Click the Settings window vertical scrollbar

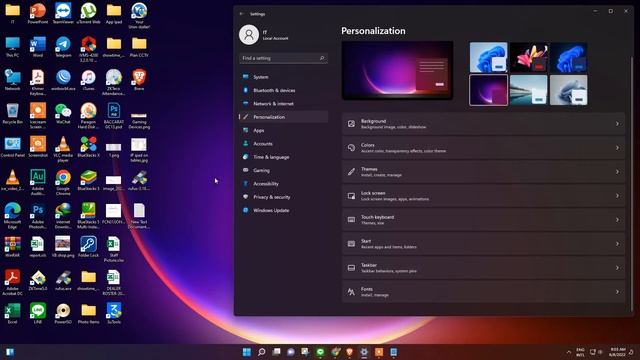point(631,184)
